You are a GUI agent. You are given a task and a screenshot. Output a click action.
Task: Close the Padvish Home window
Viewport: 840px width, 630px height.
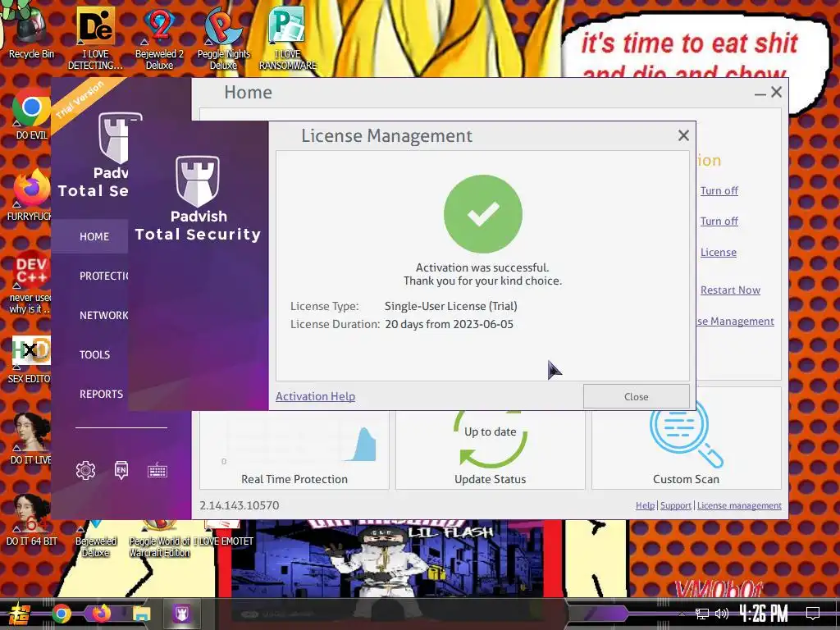[776, 92]
